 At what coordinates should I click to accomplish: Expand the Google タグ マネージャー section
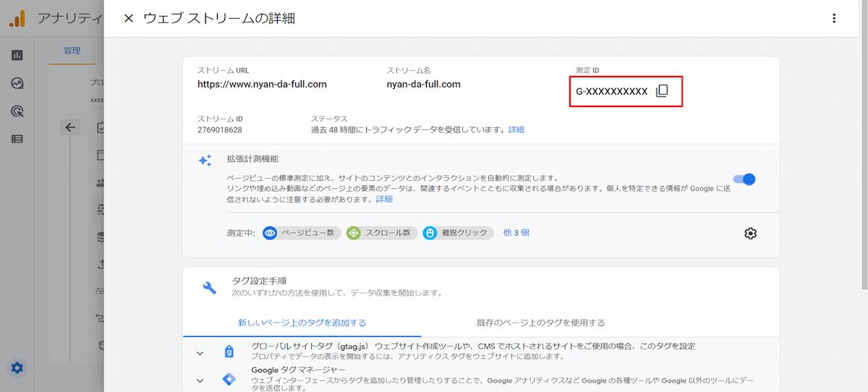[x=200, y=380]
